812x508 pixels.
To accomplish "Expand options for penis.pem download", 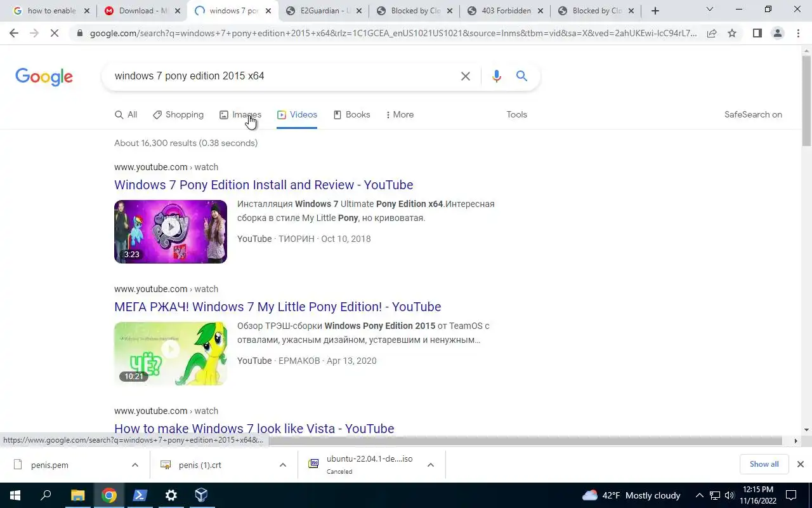I will pyautogui.click(x=134, y=465).
